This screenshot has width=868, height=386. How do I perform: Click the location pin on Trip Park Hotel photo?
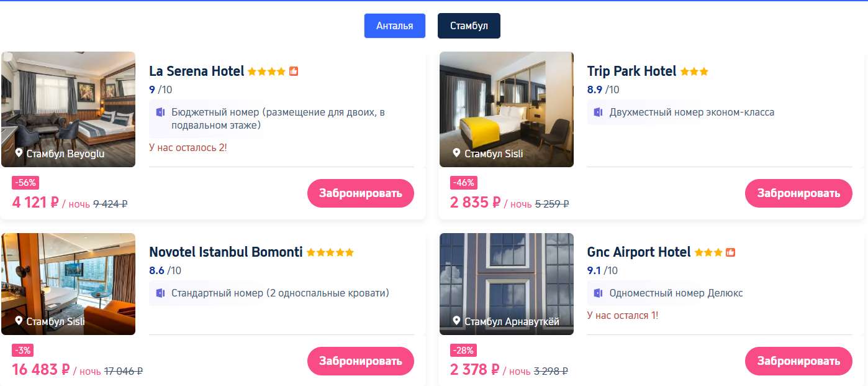pos(457,153)
